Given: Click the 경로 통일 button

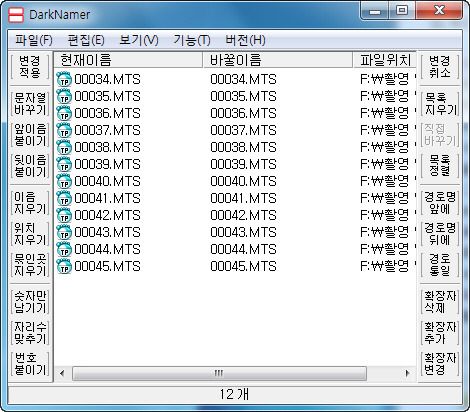Looking at the screenshot, I should [440, 265].
